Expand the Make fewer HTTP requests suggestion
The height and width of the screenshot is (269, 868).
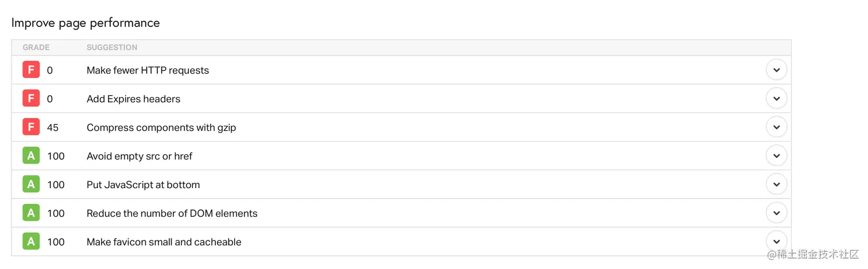coord(776,70)
